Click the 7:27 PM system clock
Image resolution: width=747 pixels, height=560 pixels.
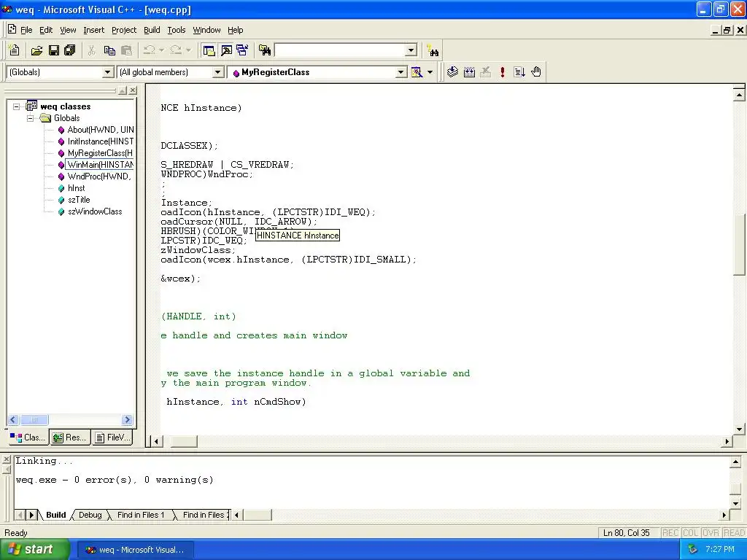(x=720, y=549)
